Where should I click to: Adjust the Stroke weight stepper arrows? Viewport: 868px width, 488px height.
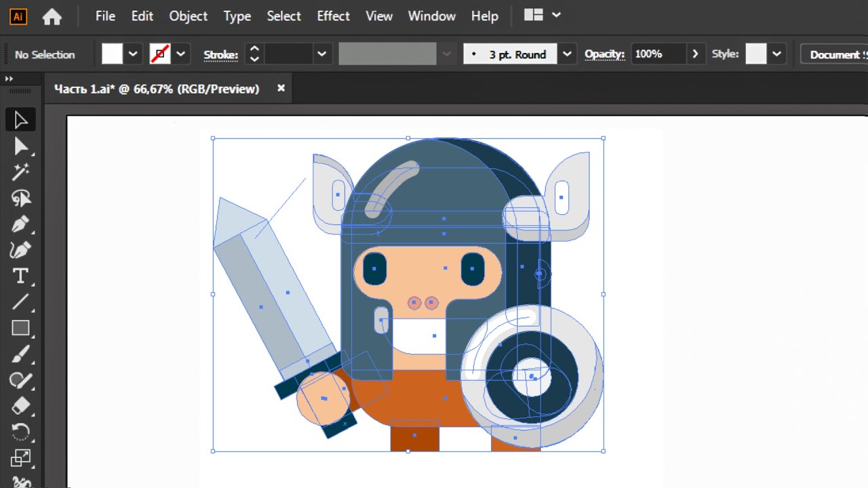coord(254,54)
